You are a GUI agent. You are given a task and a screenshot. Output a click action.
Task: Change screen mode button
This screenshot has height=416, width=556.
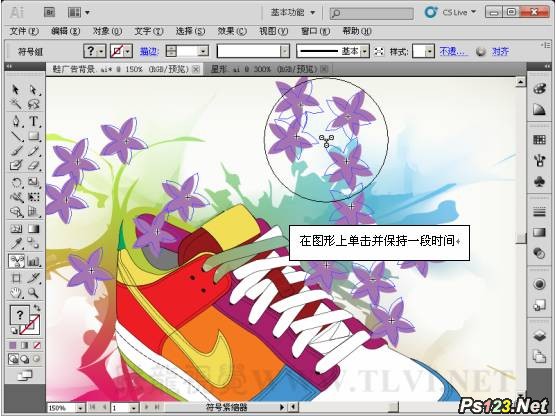(25, 375)
